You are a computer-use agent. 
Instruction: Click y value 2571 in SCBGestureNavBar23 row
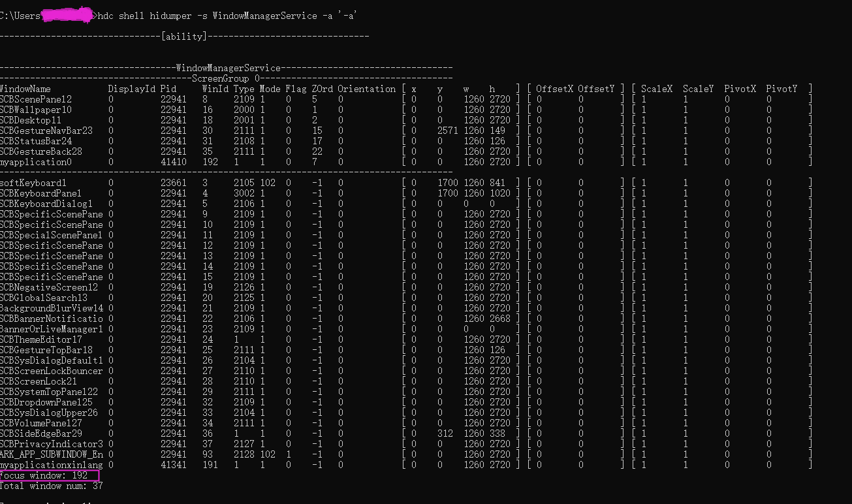pos(448,131)
